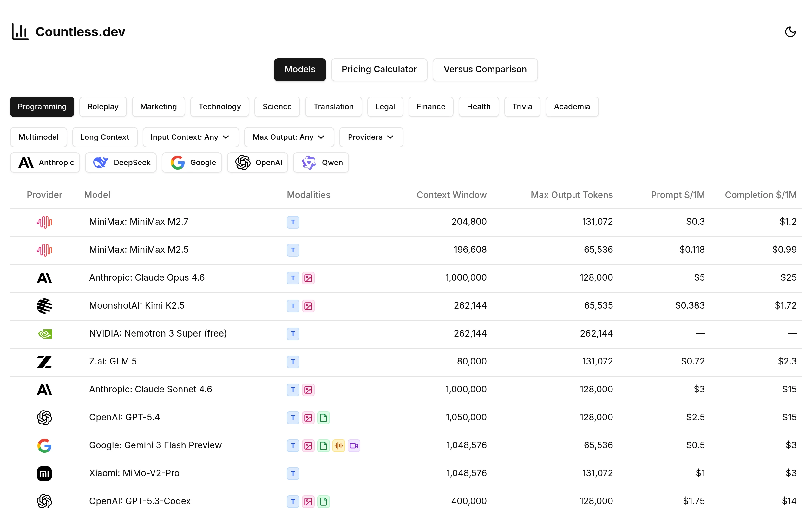Click the image modality icon for Claude Sonnet 4.6
Image resolution: width=812 pixels, height=508 pixels.
pyautogui.click(x=308, y=389)
